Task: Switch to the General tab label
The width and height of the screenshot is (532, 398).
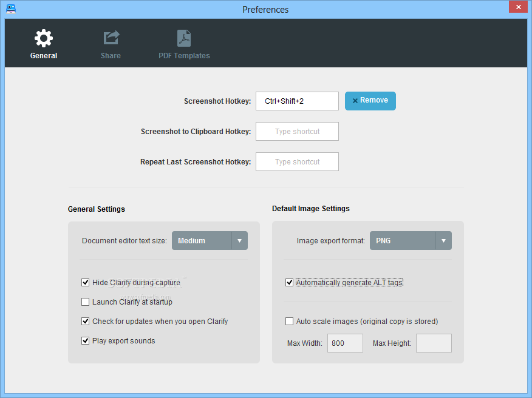Action: pyautogui.click(x=44, y=56)
